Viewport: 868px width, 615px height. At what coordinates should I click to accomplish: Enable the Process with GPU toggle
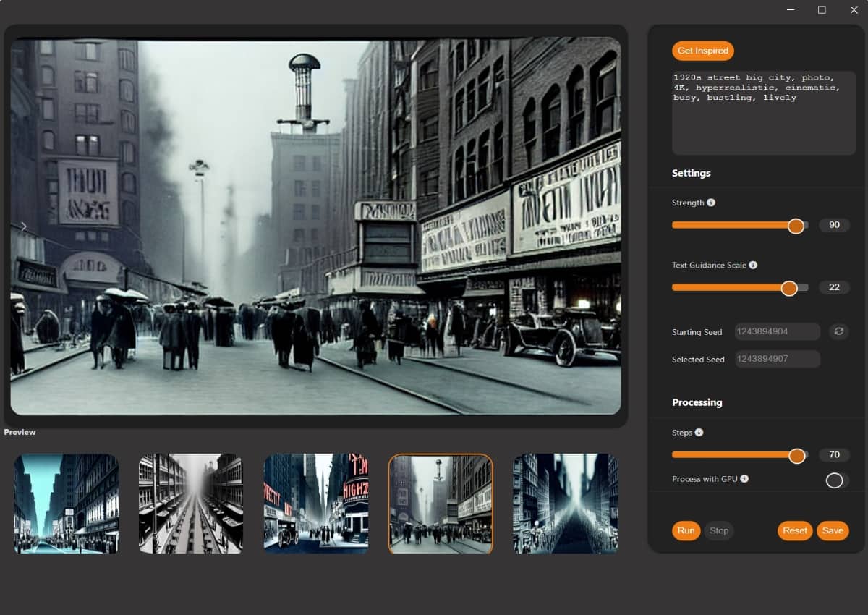835,480
